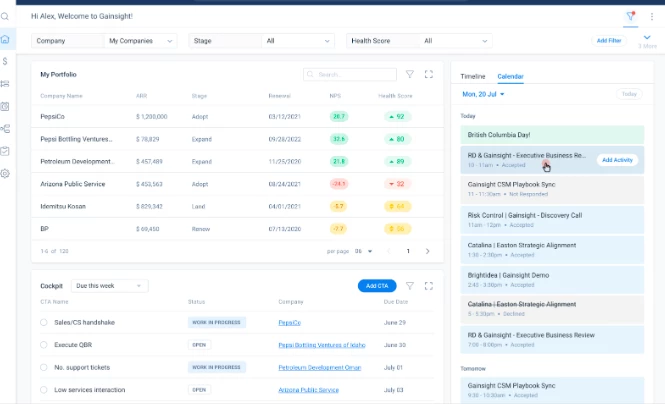Open the checklist icon in the sidebar

click(5, 151)
